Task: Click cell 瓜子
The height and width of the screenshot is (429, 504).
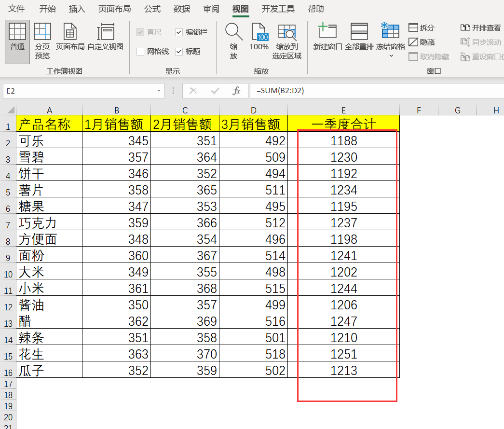Action: (x=49, y=370)
